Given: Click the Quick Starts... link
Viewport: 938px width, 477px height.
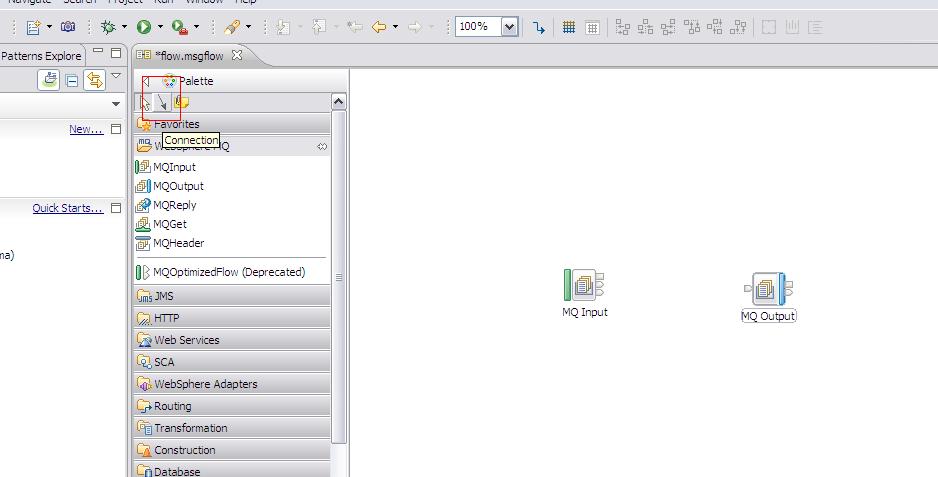Looking at the screenshot, I should (x=68, y=208).
